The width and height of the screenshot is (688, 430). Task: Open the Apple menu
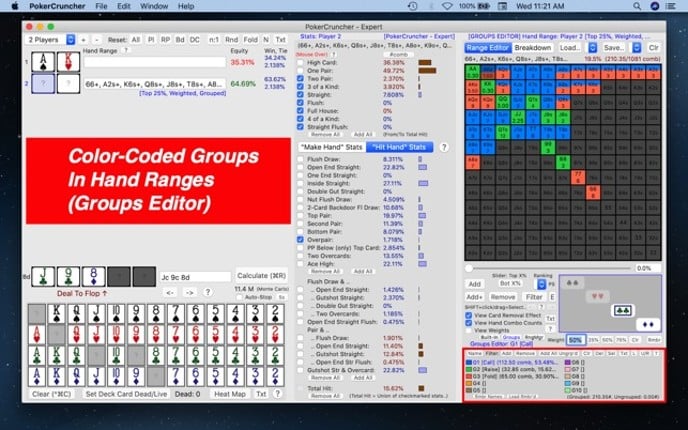(x=15, y=6)
